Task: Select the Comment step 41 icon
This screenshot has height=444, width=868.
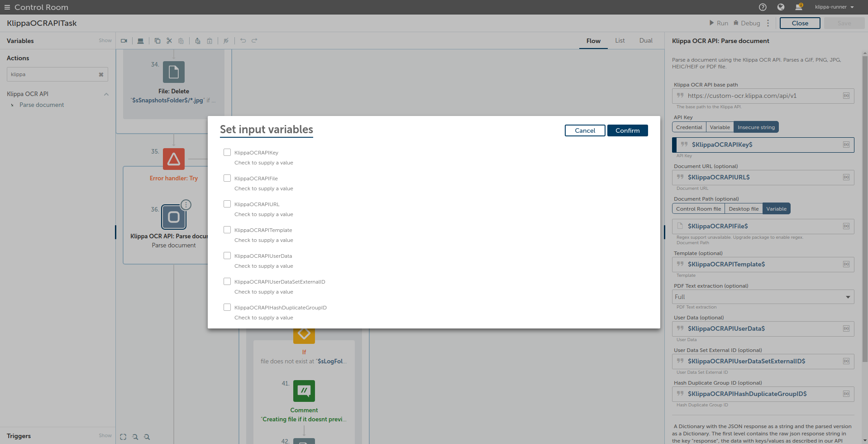Action: click(x=304, y=391)
